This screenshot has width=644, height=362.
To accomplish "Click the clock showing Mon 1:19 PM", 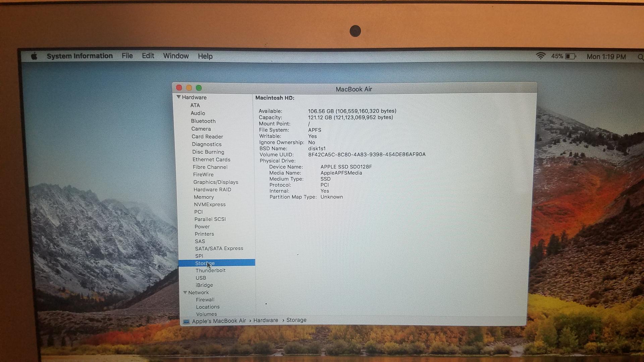I will [606, 57].
